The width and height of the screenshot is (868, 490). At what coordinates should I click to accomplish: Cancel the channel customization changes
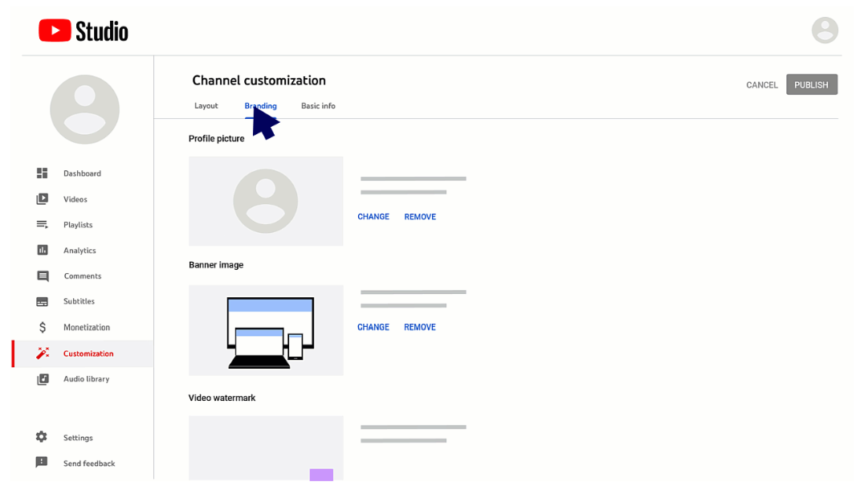click(x=761, y=84)
